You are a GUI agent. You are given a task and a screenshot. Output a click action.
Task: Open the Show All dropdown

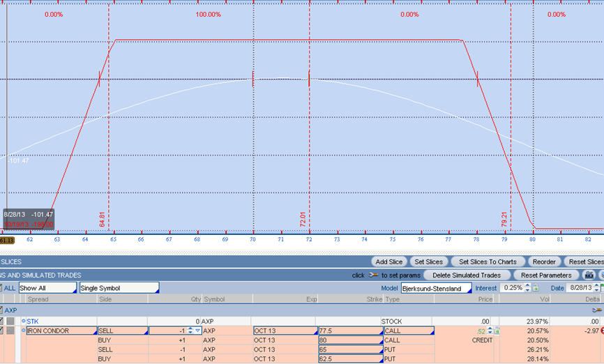pos(47,288)
